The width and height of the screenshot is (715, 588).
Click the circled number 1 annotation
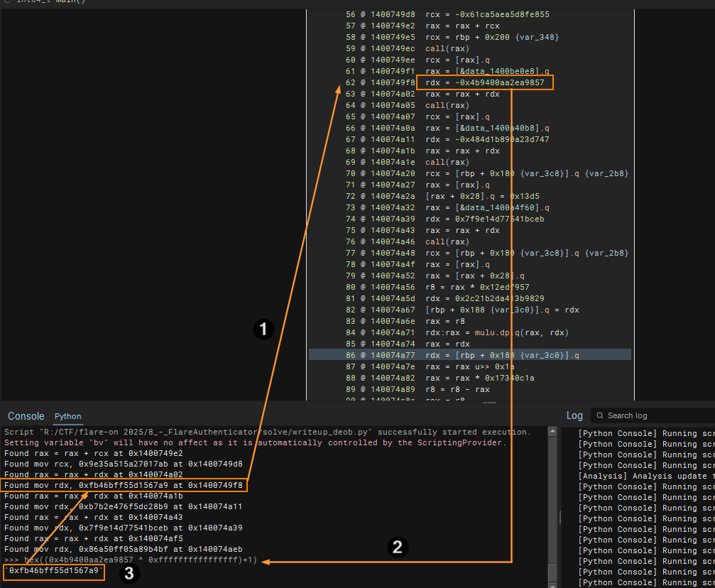pos(263,330)
